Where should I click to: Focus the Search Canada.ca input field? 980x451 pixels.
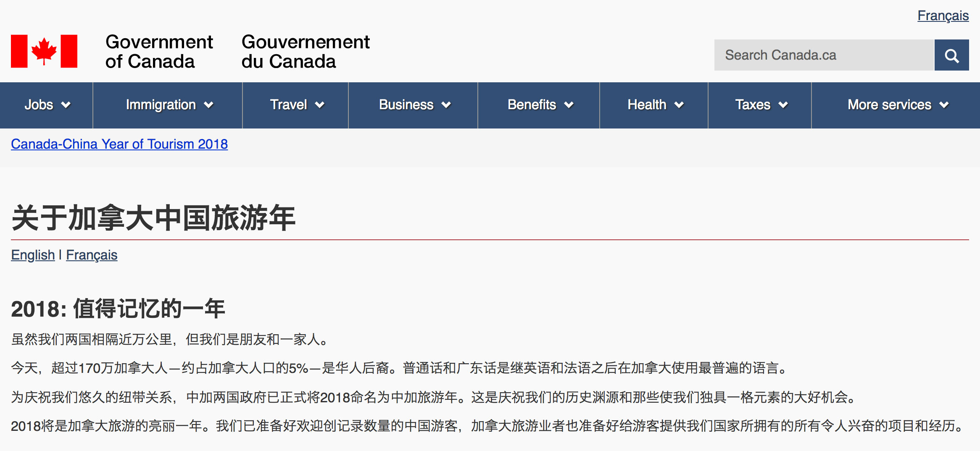pyautogui.click(x=824, y=55)
